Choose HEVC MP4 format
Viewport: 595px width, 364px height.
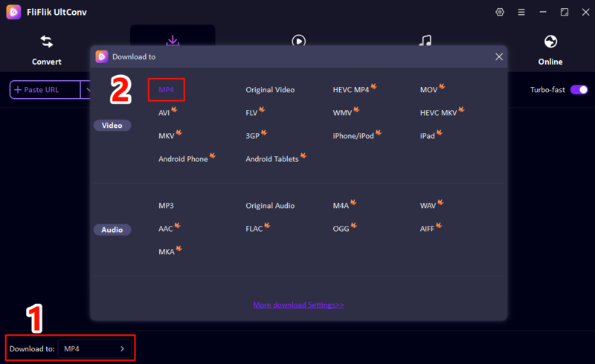coord(351,90)
